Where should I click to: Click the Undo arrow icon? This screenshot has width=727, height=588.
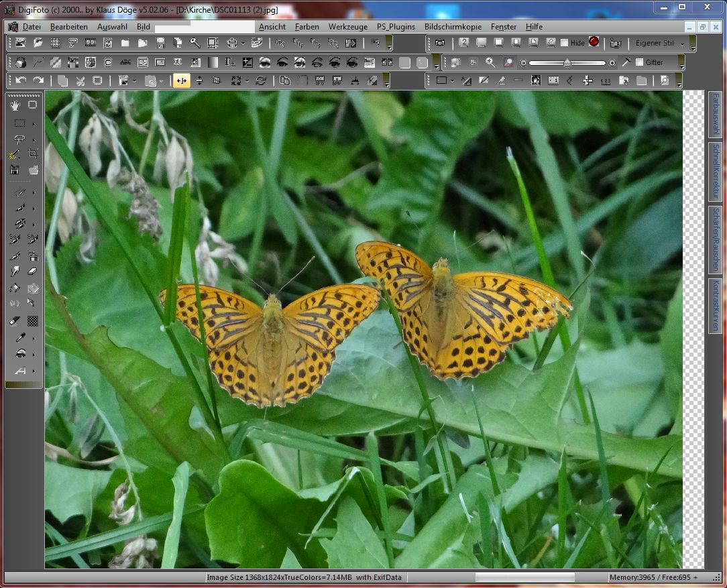21,80
